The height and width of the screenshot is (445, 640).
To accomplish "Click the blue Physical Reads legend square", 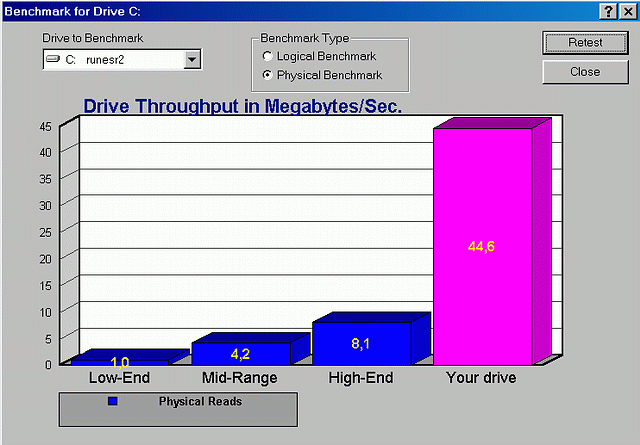I will [112, 401].
